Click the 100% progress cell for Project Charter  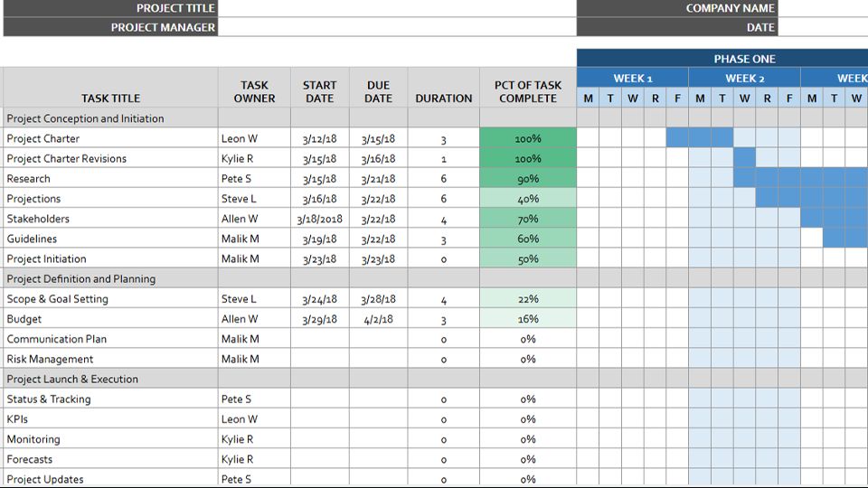click(x=528, y=139)
